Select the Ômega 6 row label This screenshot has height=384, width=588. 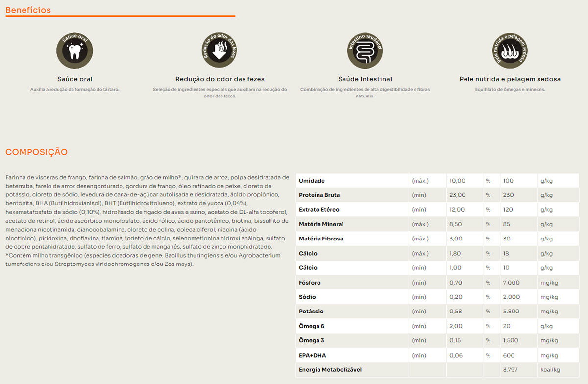312,326
